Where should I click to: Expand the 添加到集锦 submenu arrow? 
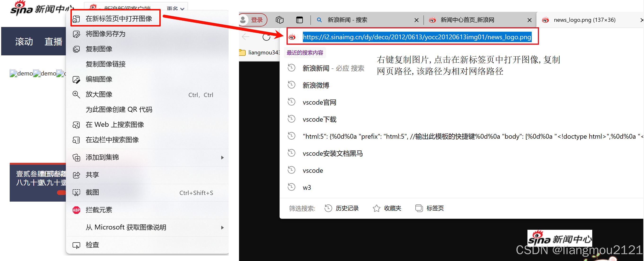click(x=222, y=157)
